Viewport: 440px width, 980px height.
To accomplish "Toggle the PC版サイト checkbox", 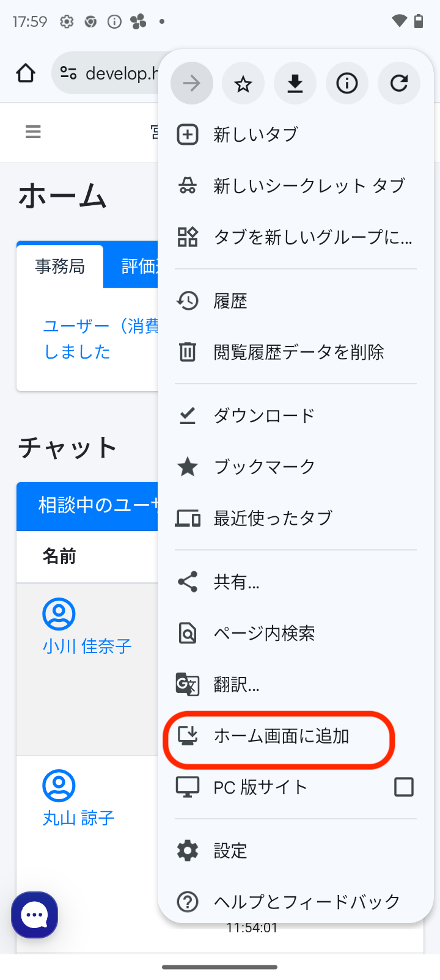I will tap(403, 787).
